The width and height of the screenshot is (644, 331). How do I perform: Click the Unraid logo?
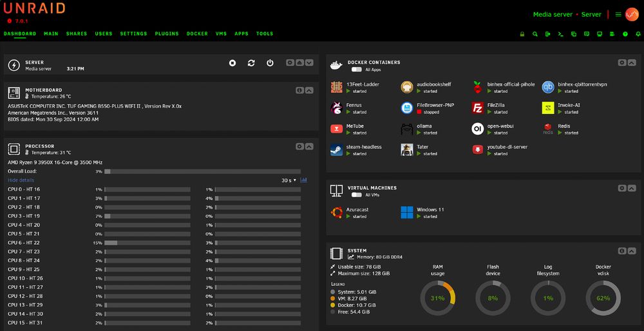click(x=34, y=8)
